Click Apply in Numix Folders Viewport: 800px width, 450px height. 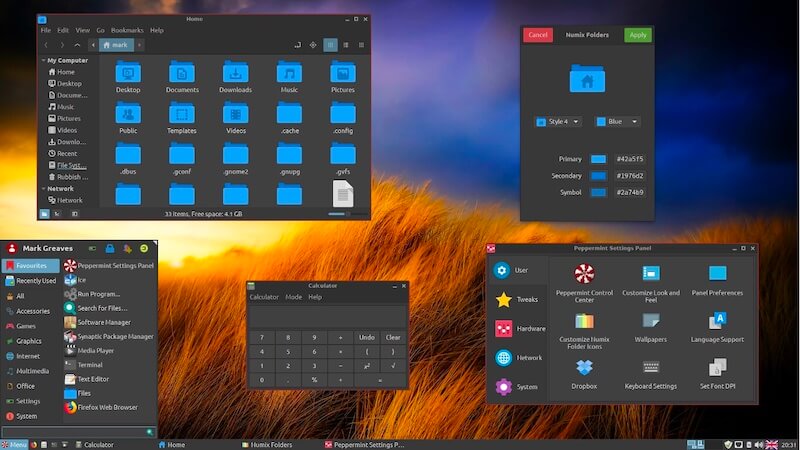point(638,35)
